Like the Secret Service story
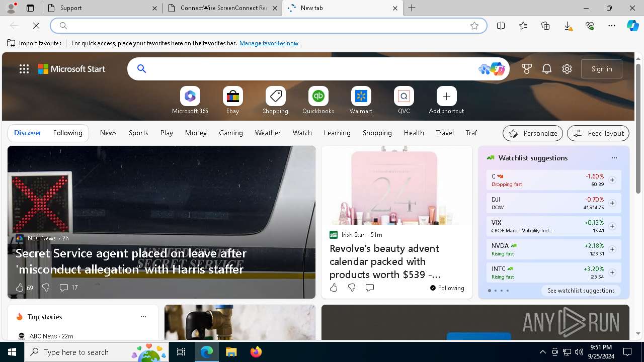 click(x=20, y=288)
